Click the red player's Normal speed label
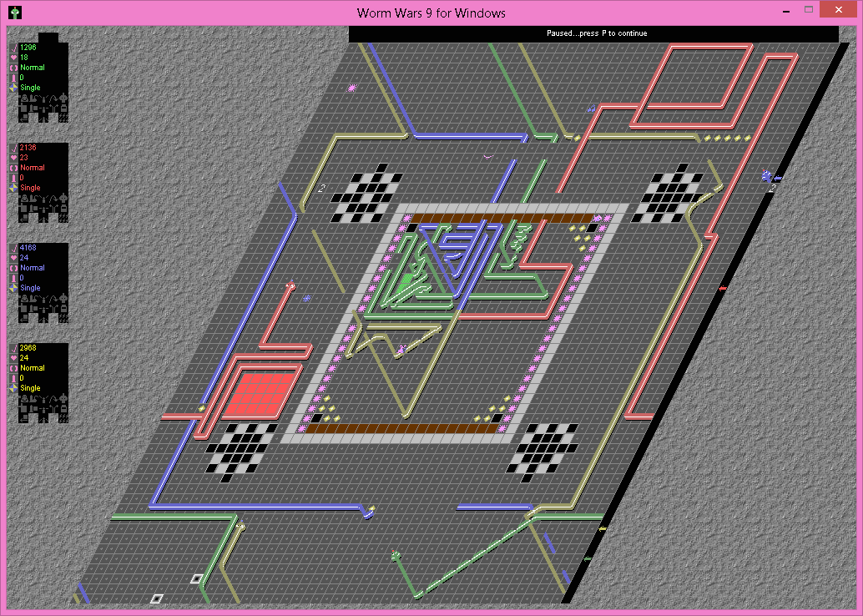 [x=33, y=168]
